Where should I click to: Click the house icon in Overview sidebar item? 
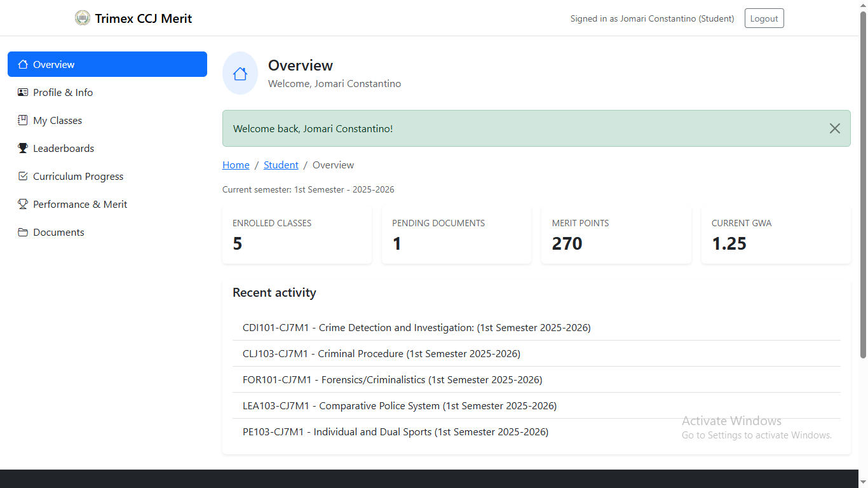[23, 64]
